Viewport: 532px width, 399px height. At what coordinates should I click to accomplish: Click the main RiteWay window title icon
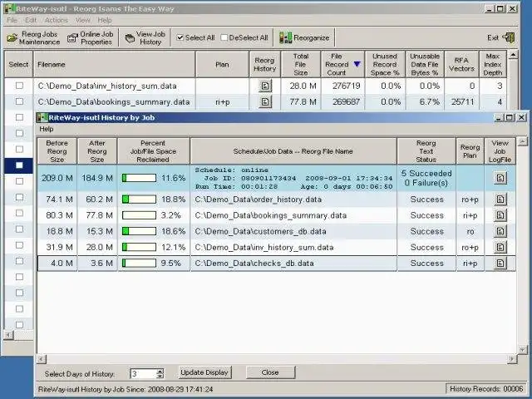click(x=11, y=9)
